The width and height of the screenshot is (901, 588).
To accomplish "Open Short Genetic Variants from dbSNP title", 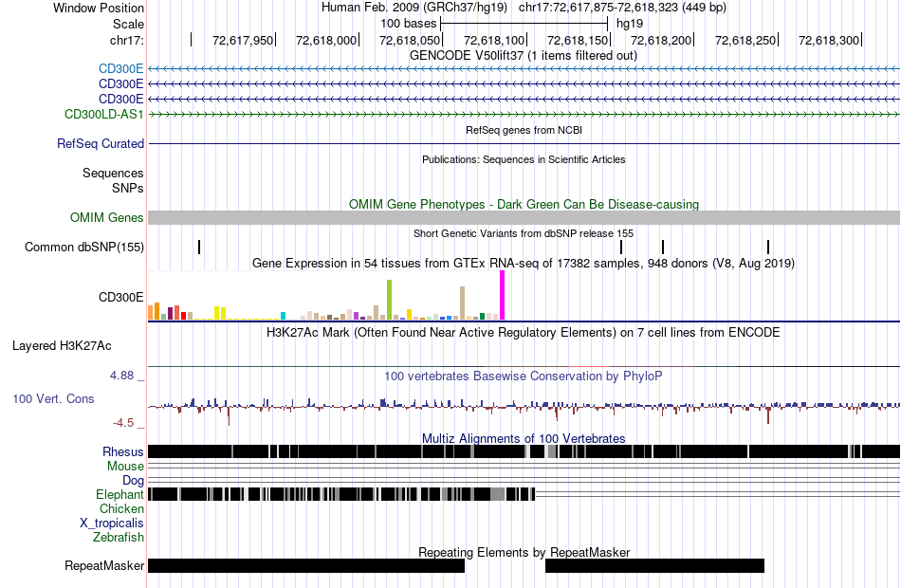I will (x=524, y=234).
